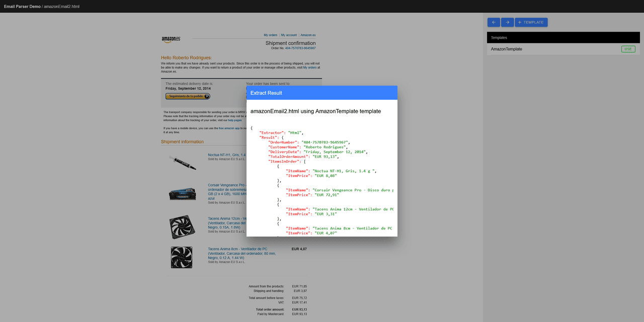Click Seguimiento de tu pedido tracking button
This screenshot has width=644, height=322.
tap(188, 96)
